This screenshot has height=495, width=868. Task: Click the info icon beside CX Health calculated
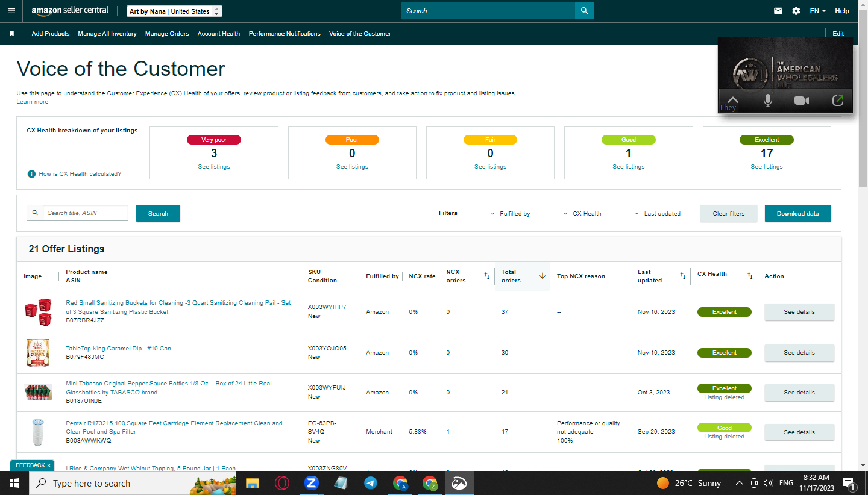[31, 174]
